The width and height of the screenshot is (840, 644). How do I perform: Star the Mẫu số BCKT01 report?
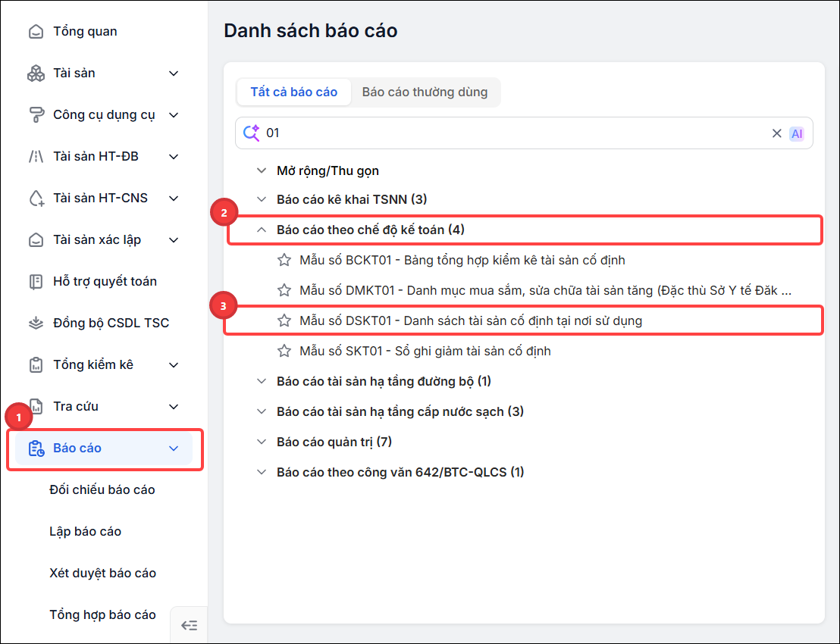tap(284, 261)
